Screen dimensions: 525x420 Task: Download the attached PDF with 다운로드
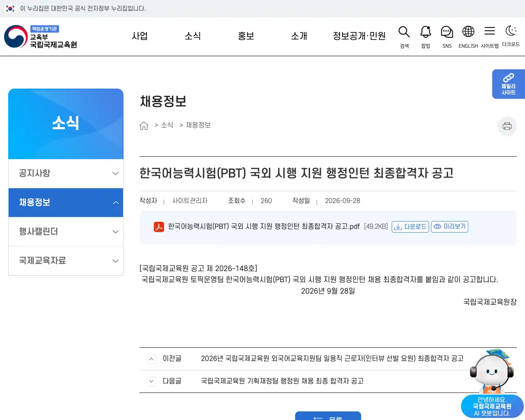[x=410, y=227]
